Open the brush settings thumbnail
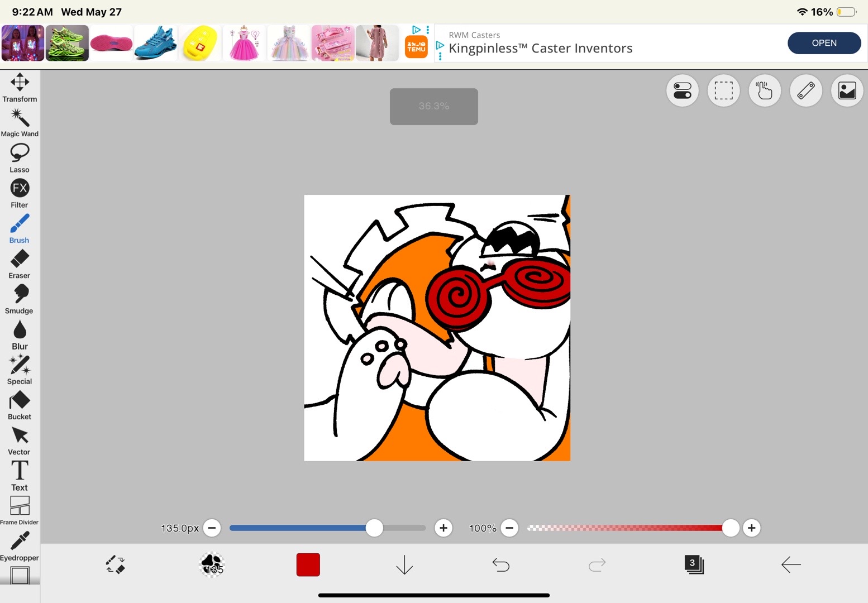 pyautogui.click(x=212, y=564)
